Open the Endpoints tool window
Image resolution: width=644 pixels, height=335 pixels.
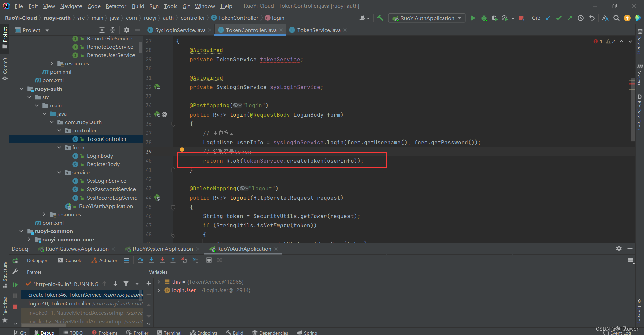(204, 332)
